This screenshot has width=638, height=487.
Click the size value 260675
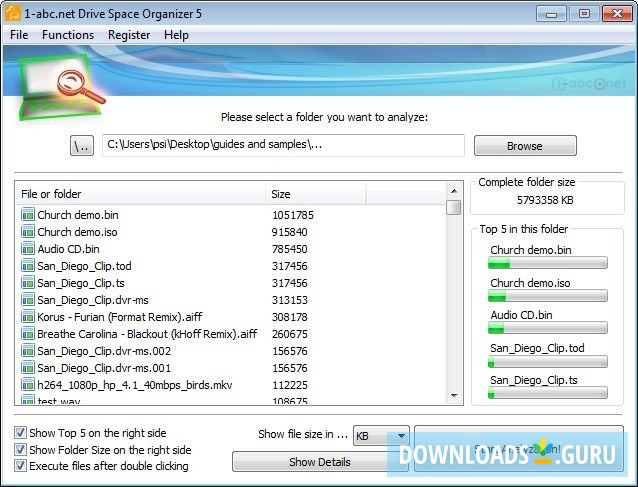[x=289, y=334]
